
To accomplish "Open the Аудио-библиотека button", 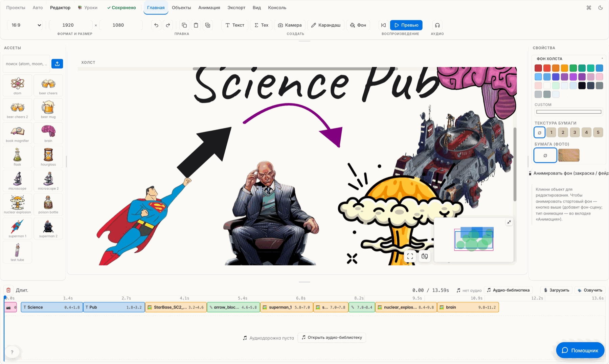I will (x=508, y=290).
